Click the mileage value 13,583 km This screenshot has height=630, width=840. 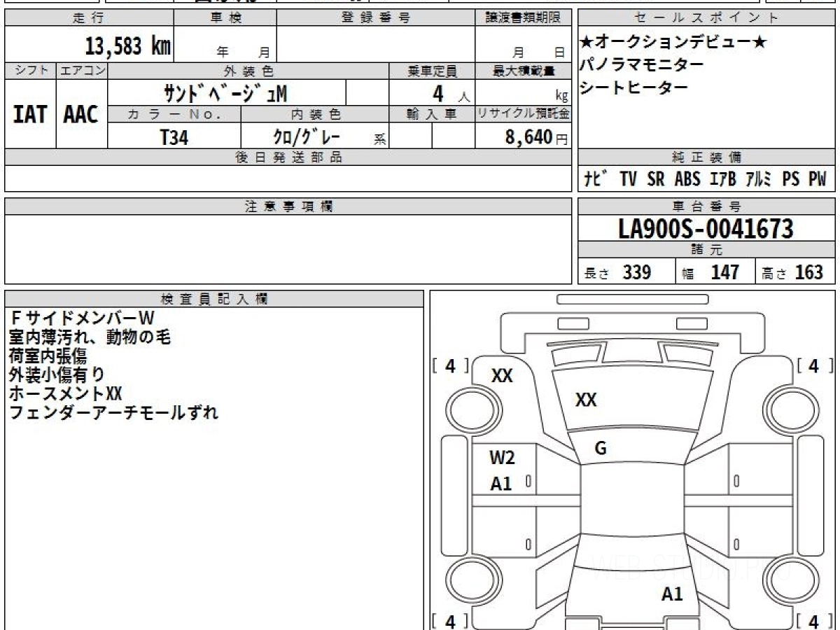click(x=128, y=47)
